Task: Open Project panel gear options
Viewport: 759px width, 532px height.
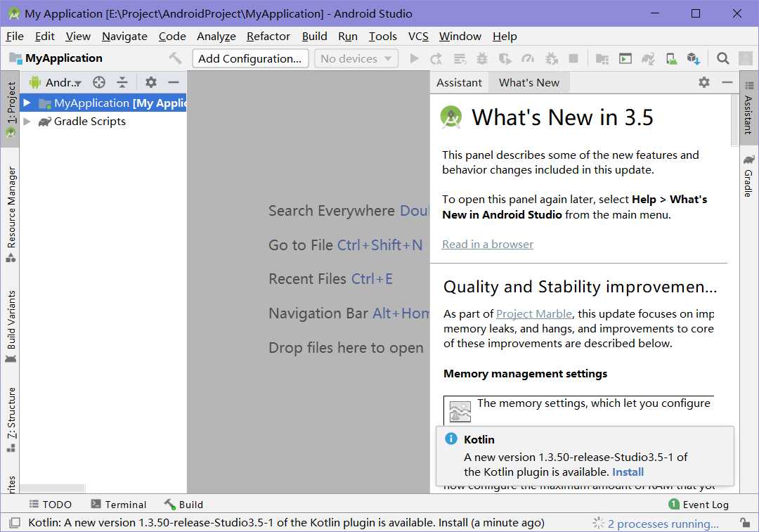Action: (x=151, y=82)
